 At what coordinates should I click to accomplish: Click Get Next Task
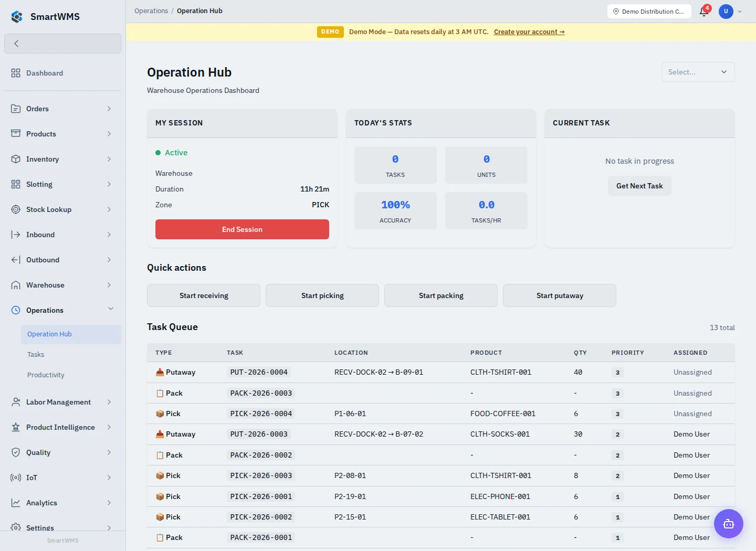coord(639,186)
